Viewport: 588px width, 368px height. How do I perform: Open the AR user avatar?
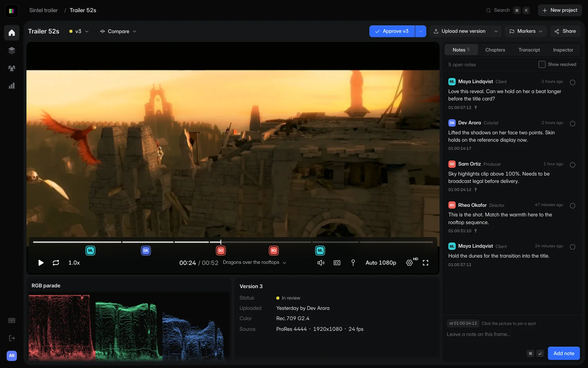(x=12, y=356)
